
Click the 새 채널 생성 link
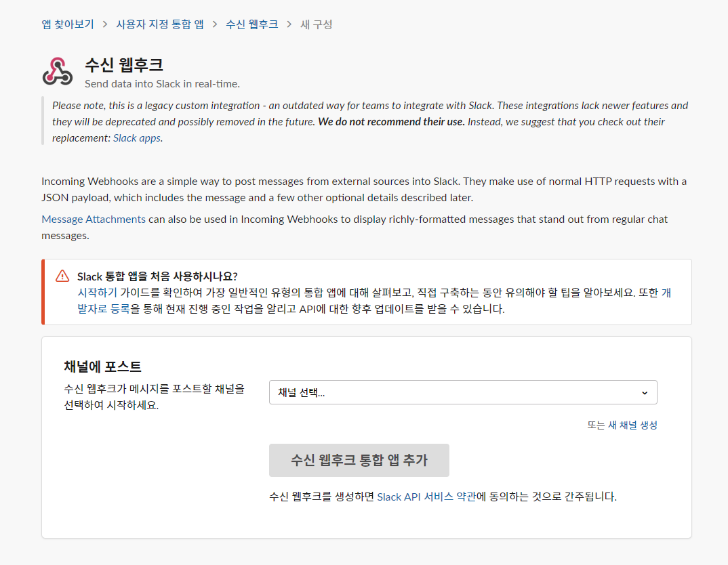[632, 425]
